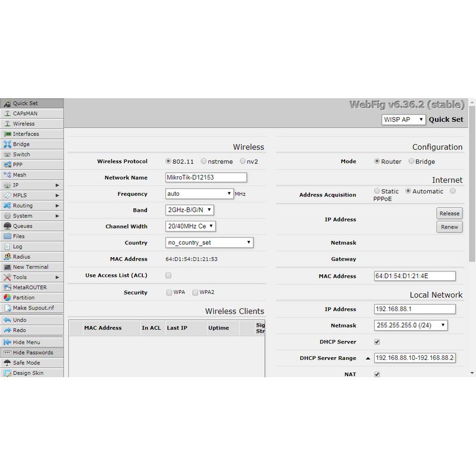This screenshot has width=476, height=476.
Task: Tick the WPA2 security checkbox
Action: [x=195, y=293]
